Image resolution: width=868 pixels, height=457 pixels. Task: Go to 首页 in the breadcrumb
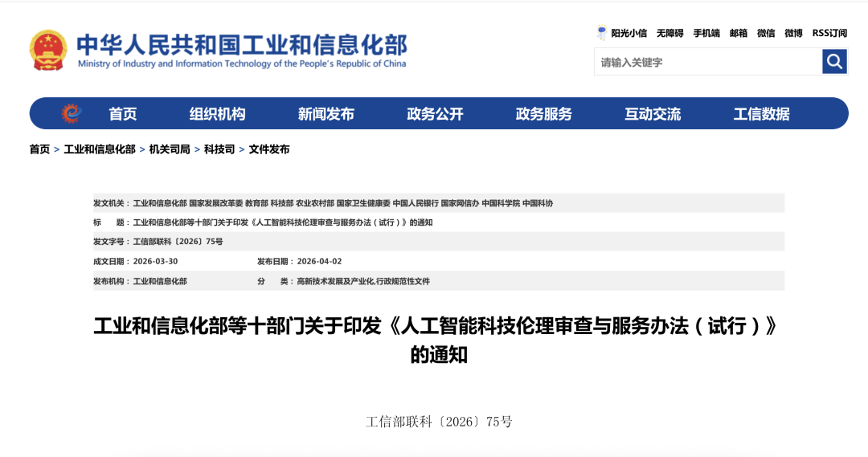(x=39, y=149)
